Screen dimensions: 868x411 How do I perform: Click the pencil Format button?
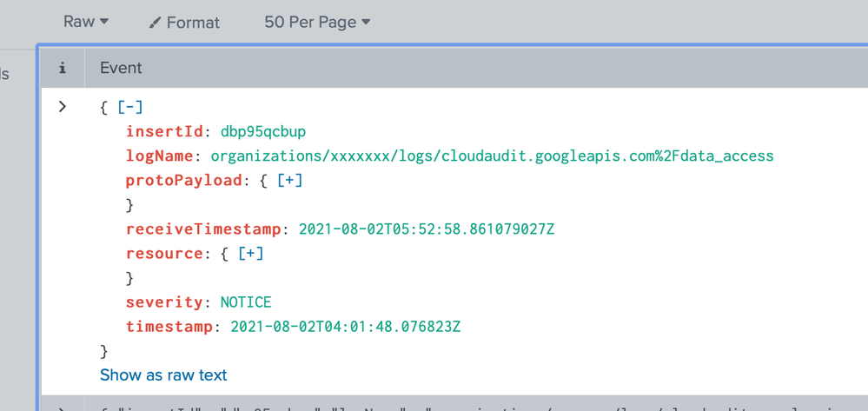pos(184,23)
